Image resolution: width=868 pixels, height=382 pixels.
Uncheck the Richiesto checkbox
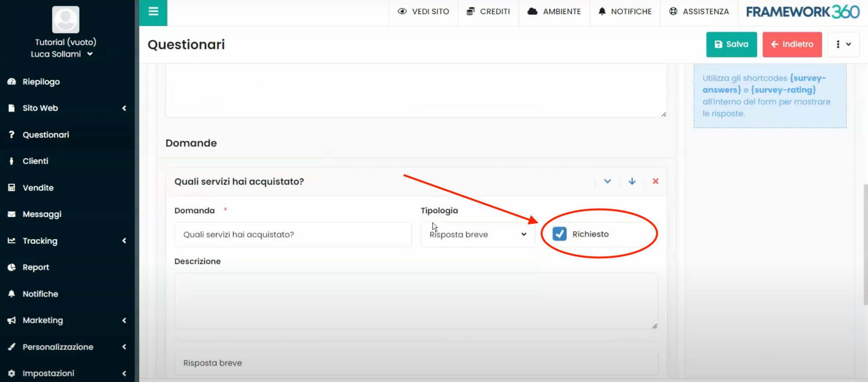[559, 234]
